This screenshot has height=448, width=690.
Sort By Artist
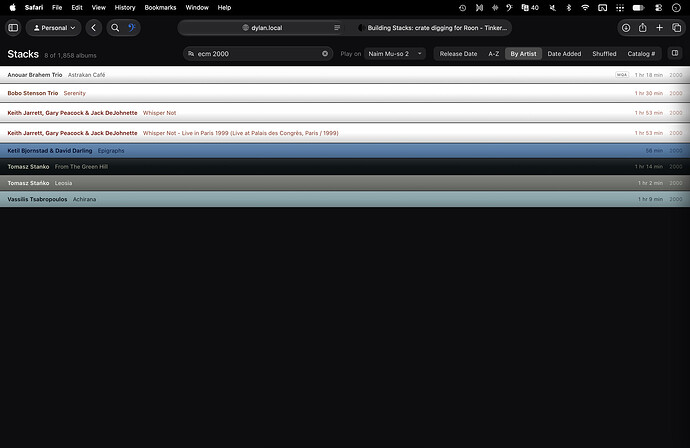coord(523,54)
